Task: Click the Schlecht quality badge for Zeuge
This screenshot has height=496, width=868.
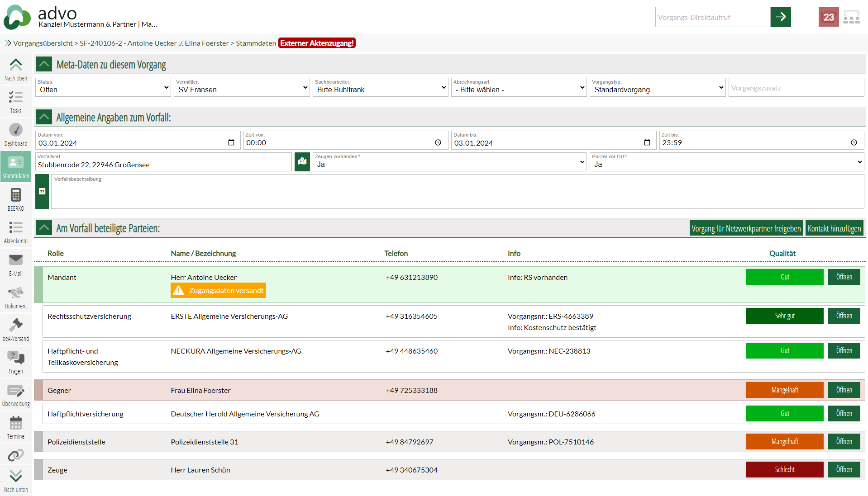Action: pyautogui.click(x=784, y=469)
